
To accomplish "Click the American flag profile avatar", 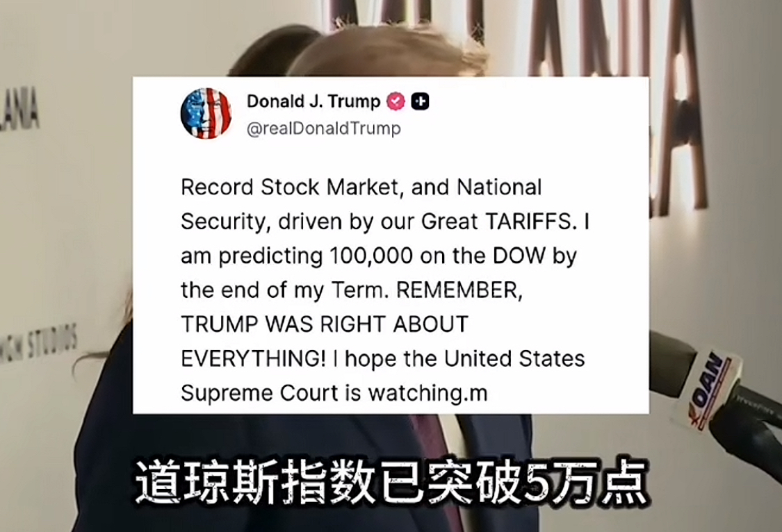I will tap(206, 114).
